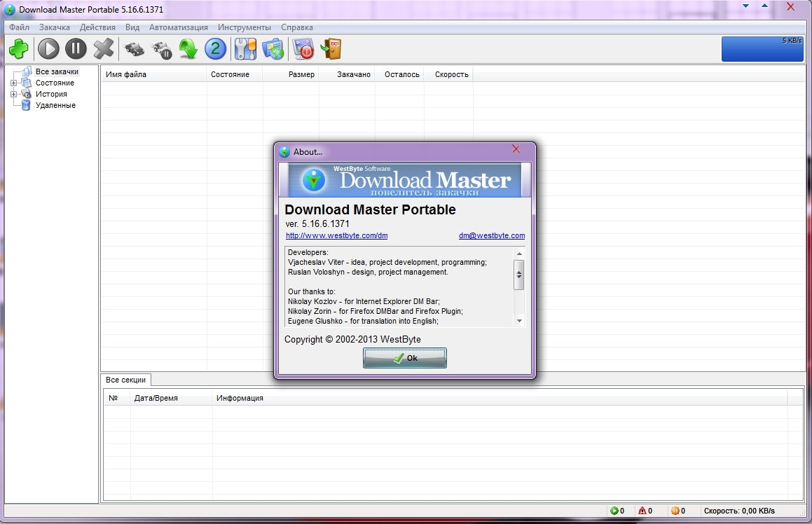Sort by Имя файла column header
The width and height of the screenshot is (812, 524).
153,74
